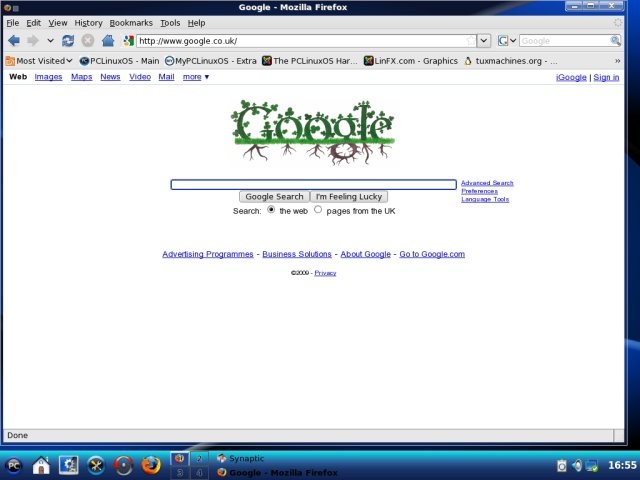
Task: Open PCLinuxOS - Main bookmark
Action: pos(119,61)
